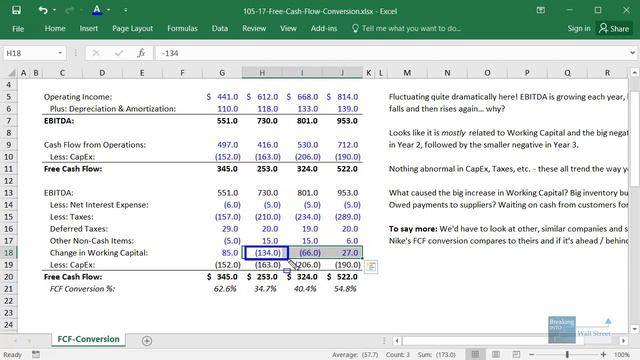Click the Select All corner triangle

tap(12, 73)
